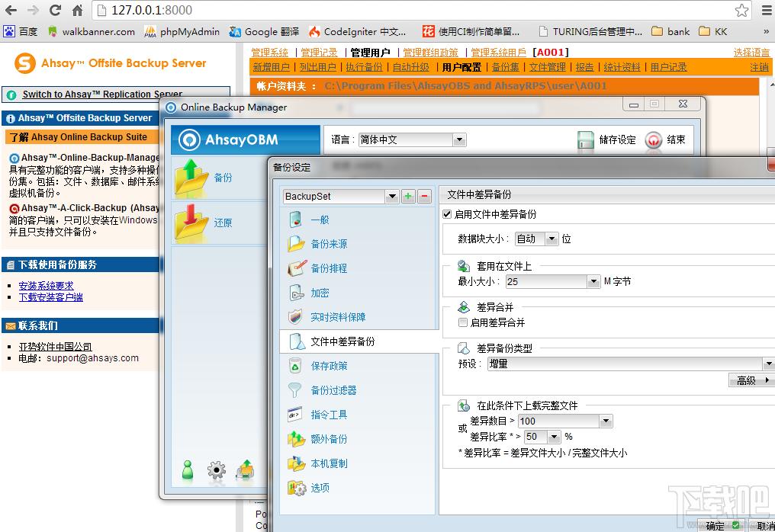Click the browser reload icon
Screen dimensions: 775x532
pyautogui.click(x=55, y=11)
